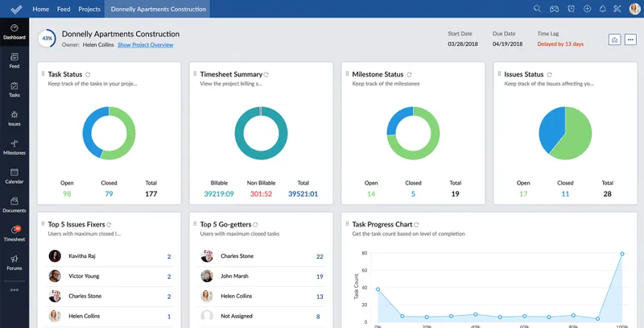Click owner name Helen Collins
The height and width of the screenshot is (328, 644).
[x=98, y=45]
